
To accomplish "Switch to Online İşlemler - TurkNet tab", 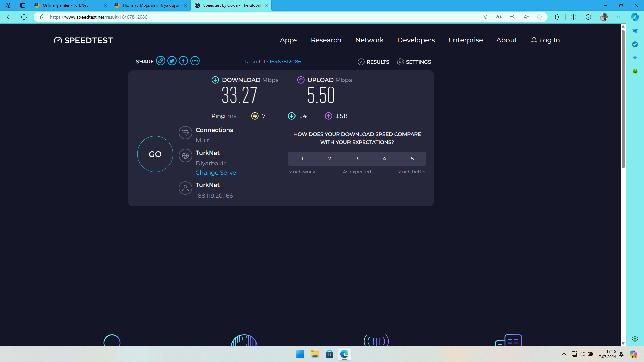I will [71, 5].
